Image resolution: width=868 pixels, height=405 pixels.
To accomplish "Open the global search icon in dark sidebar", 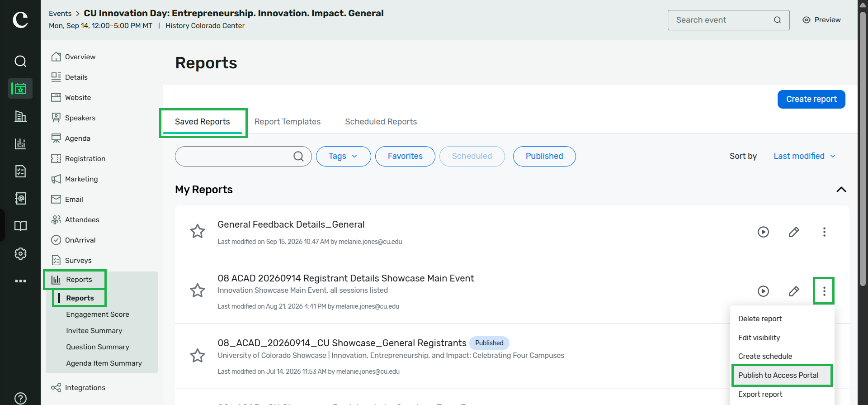I will [x=20, y=61].
